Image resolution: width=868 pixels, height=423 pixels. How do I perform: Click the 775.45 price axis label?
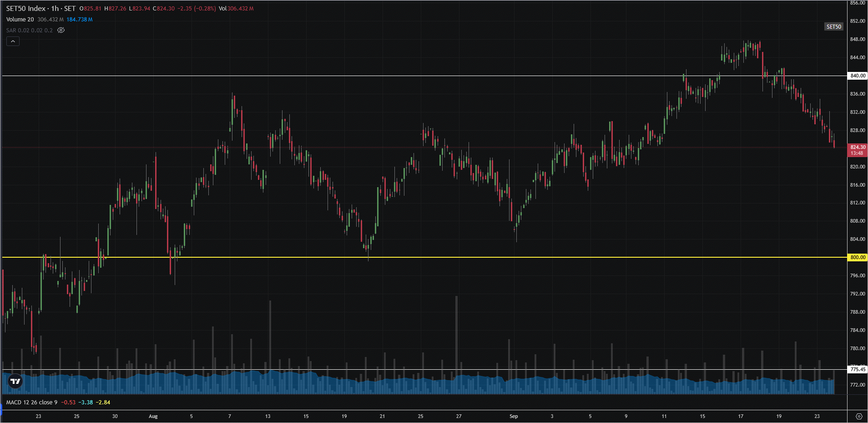[x=858, y=369]
